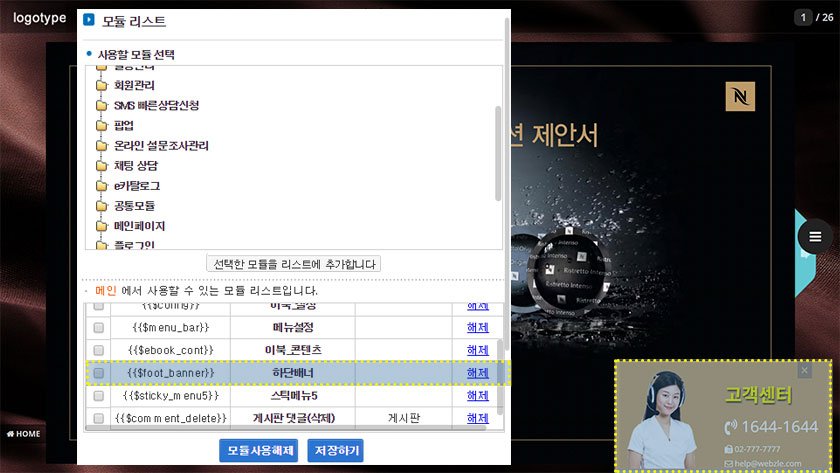This screenshot has width=840, height=473.
Task: Click the folder icon beside 팝업
Action: point(101,125)
